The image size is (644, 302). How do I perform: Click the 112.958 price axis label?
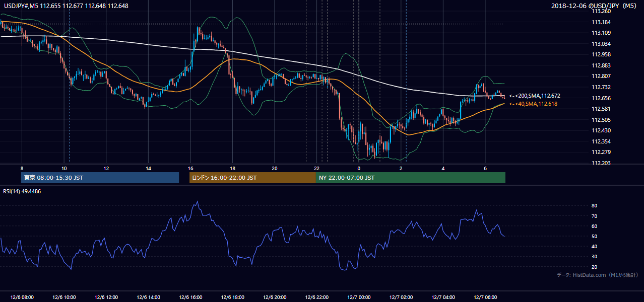tap(601, 54)
